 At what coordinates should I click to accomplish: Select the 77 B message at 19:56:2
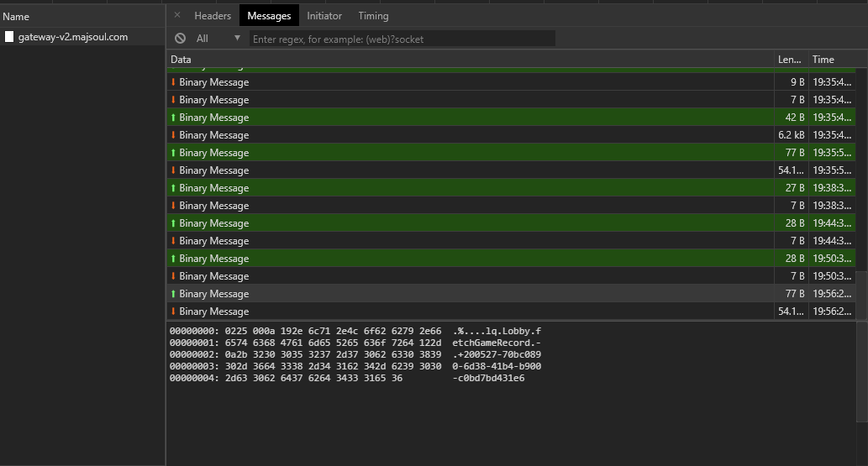[511, 294]
